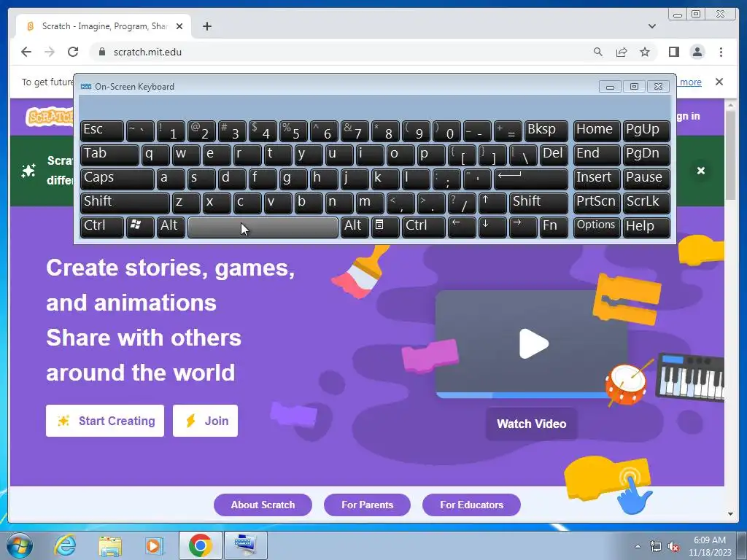Click the zoom magnifier icon in address bar
Screen dimensions: 747x560
pyautogui.click(x=598, y=52)
